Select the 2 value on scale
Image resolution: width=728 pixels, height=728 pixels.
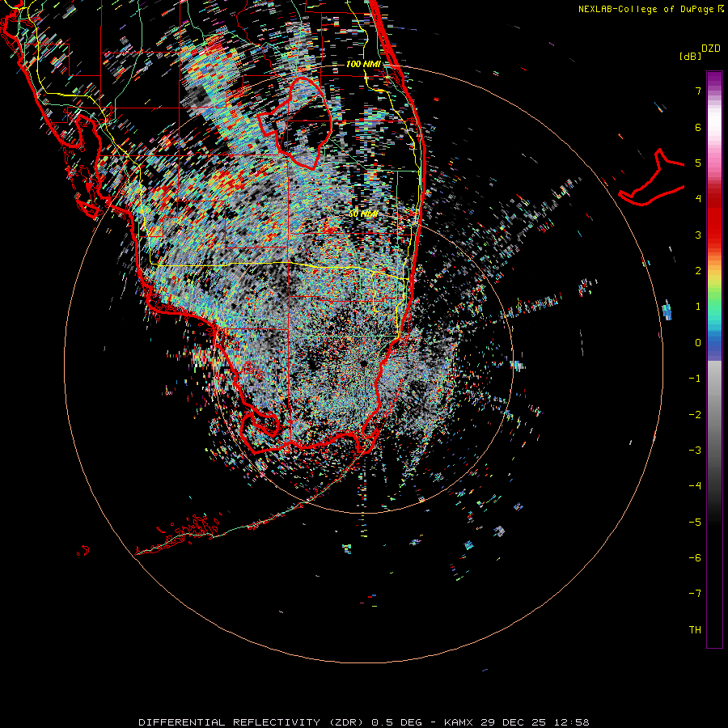click(698, 271)
